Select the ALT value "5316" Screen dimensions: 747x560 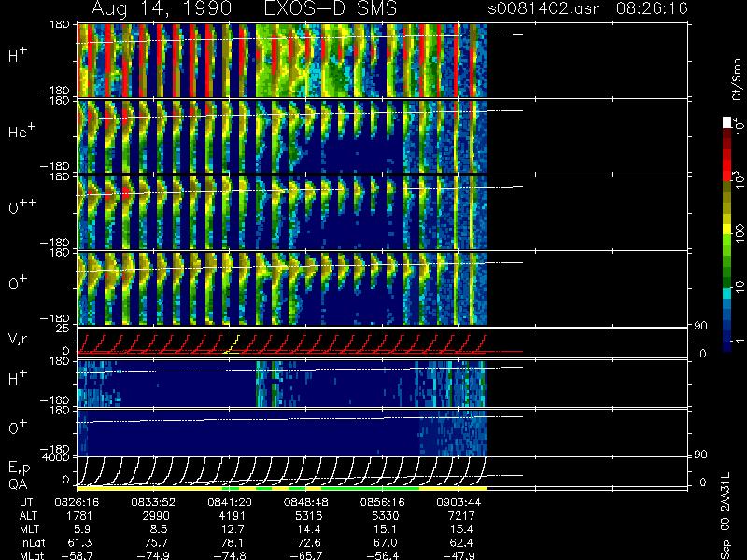309,516
